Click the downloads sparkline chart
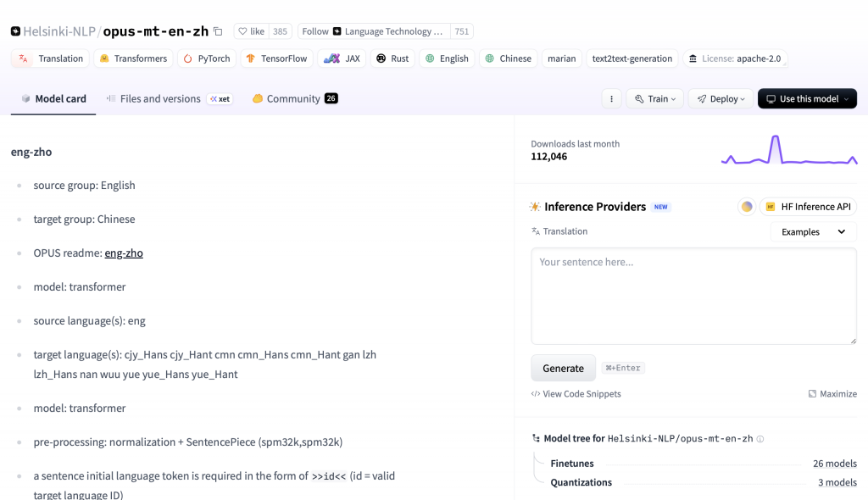Image resolution: width=868 pixels, height=500 pixels. coord(789,150)
